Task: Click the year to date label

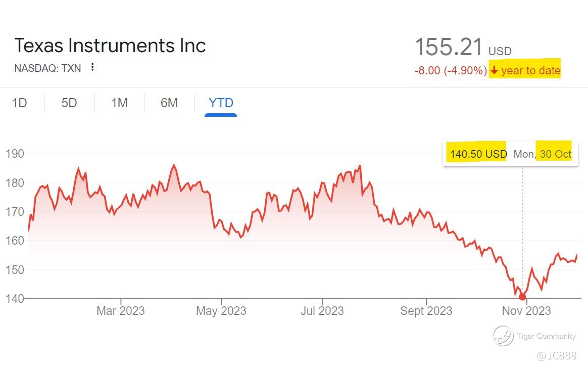Action: [531, 71]
